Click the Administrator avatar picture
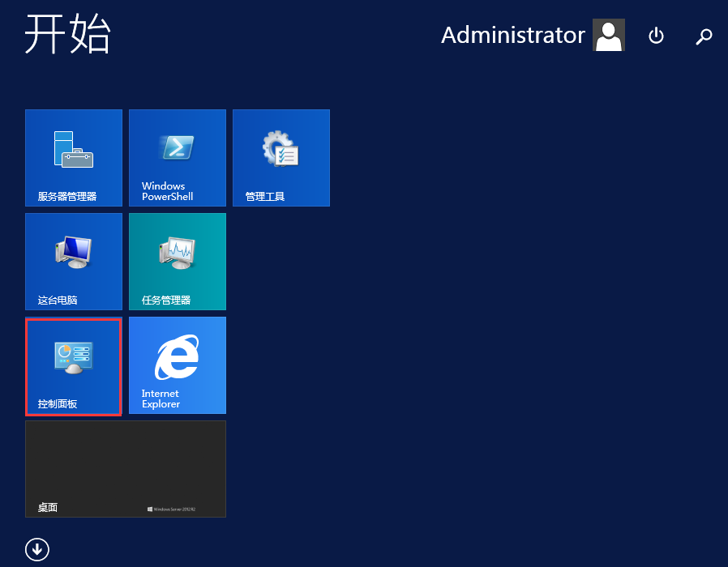The height and width of the screenshot is (567, 728). click(x=608, y=35)
